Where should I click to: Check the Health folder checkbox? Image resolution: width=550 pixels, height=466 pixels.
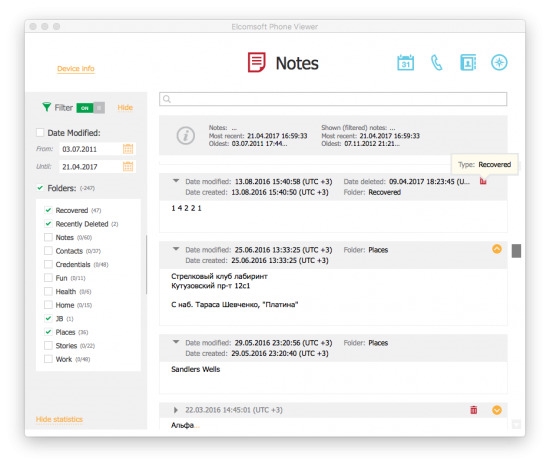tap(48, 291)
